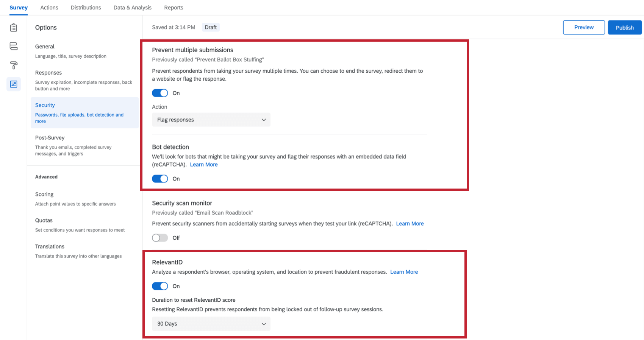Click the Preview button
644x340 pixels.
point(584,28)
